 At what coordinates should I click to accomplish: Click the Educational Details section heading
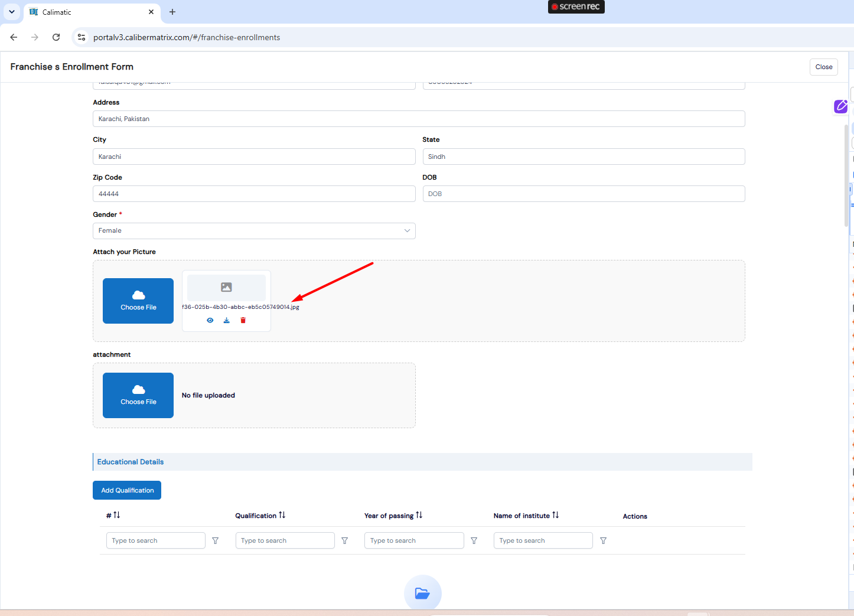(x=131, y=462)
